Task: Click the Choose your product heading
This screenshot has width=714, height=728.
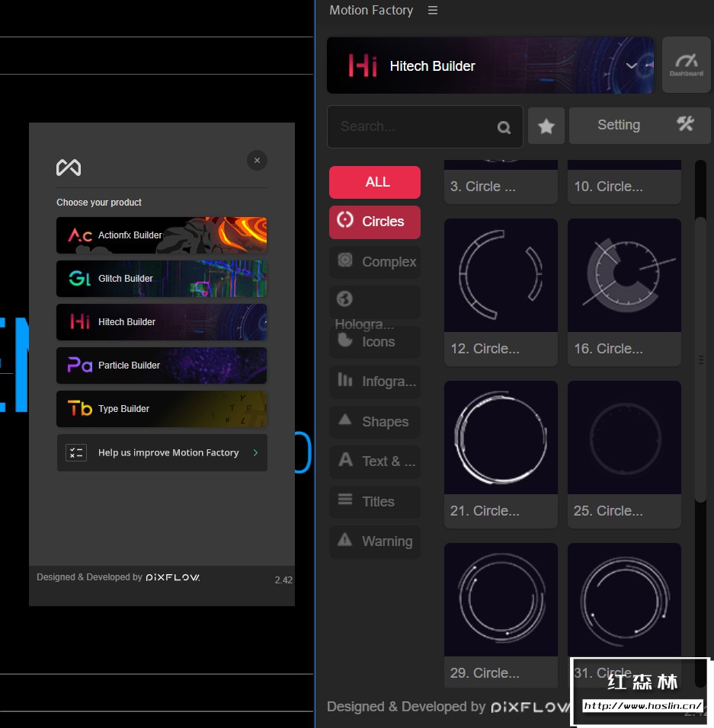Action: pyautogui.click(x=99, y=203)
